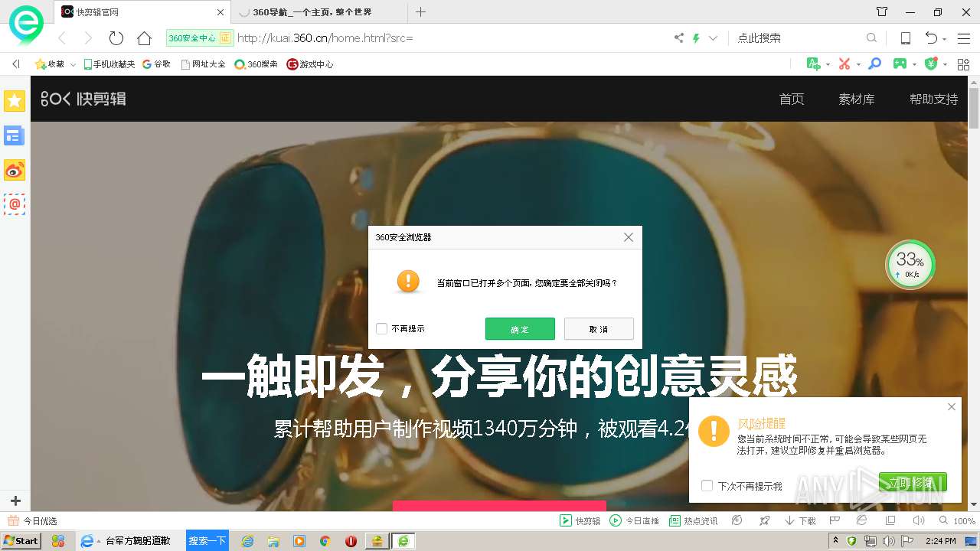Image resolution: width=980 pixels, height=551 pixels.
Task: Open the yen shield dropdown arrow
Action: click(945, 65)
